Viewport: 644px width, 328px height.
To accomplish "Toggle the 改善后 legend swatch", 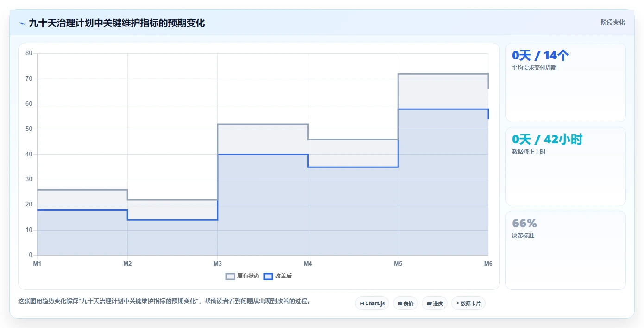I will point(268,276).
